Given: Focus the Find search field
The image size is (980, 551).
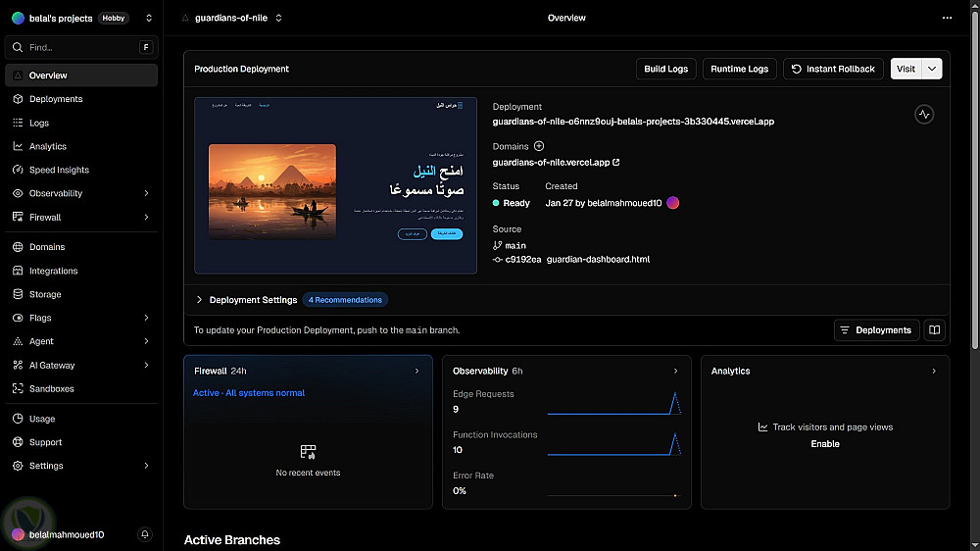Looking at the screenshot, I should click(x=81, y=47).
